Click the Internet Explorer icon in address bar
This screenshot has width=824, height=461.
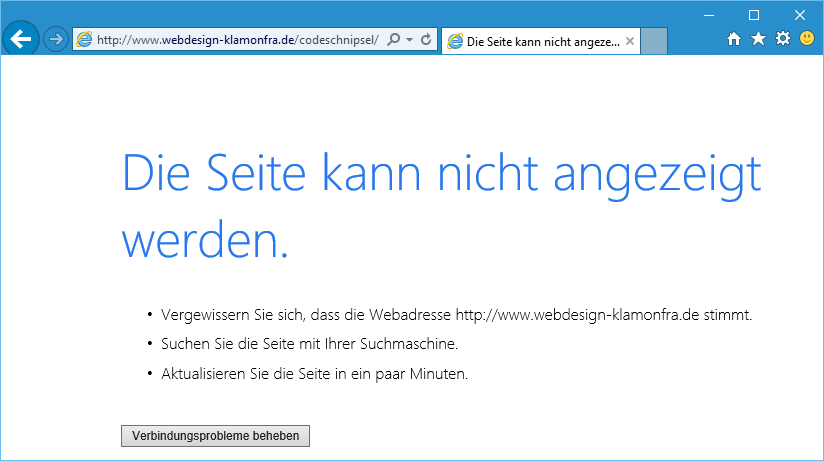click(x=84, y=40)
